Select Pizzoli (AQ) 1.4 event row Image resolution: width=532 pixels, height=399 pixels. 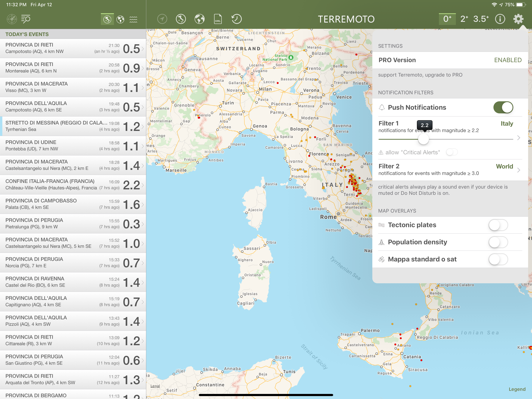point(73,321)
